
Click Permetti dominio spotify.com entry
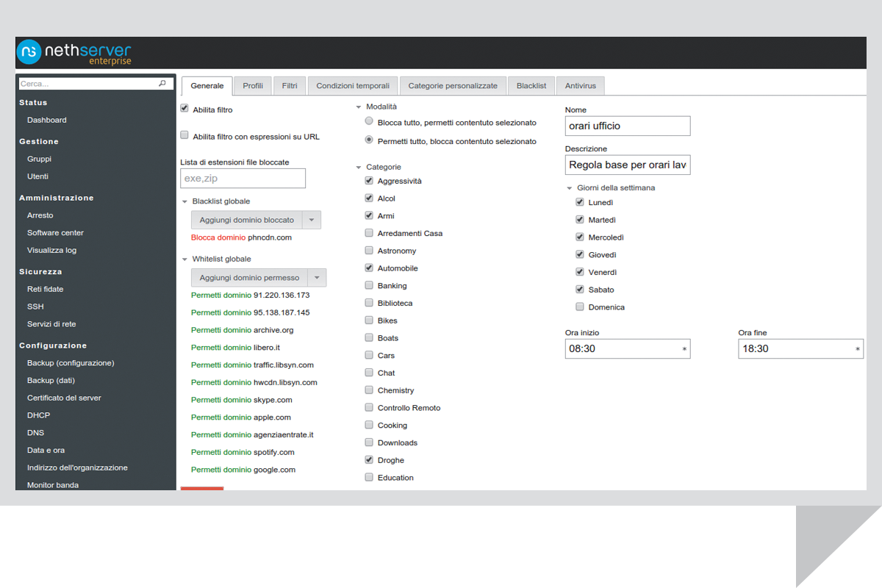coord(243,452)
